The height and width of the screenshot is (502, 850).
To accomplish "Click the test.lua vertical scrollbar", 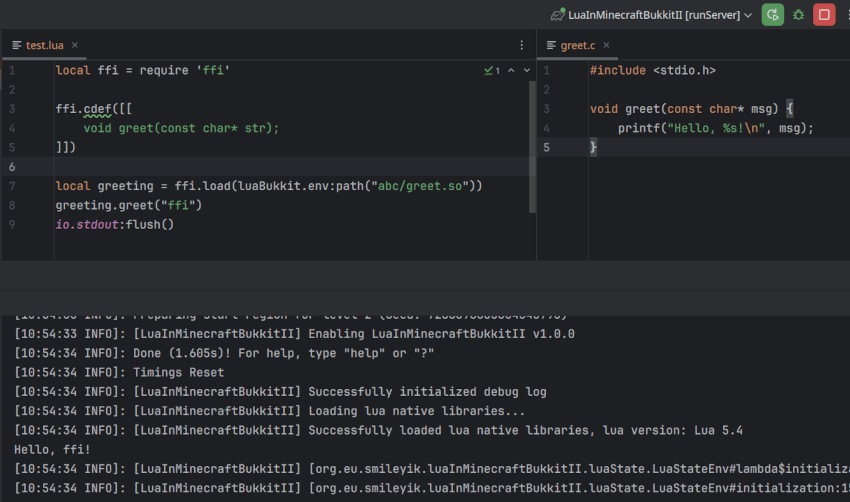I will click(x=532, y=146).
